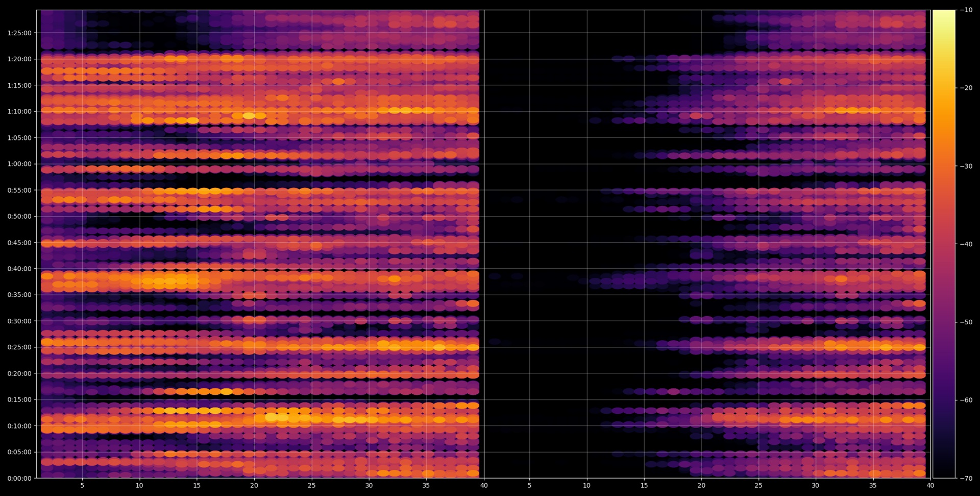
Task: Select x-axis label 30 under right heatmap
Action: click(816, 486)
